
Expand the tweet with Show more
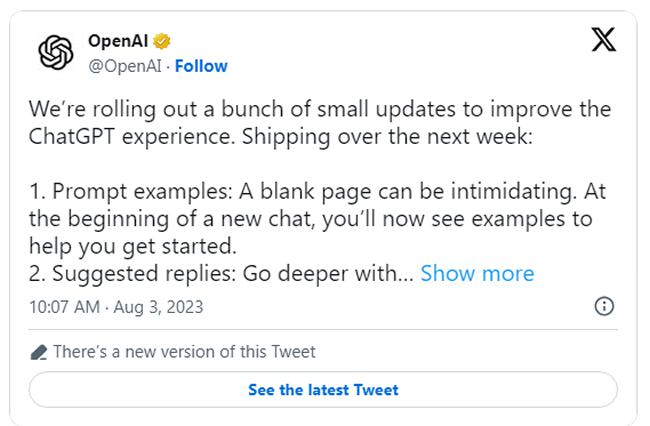click(477, 273)
